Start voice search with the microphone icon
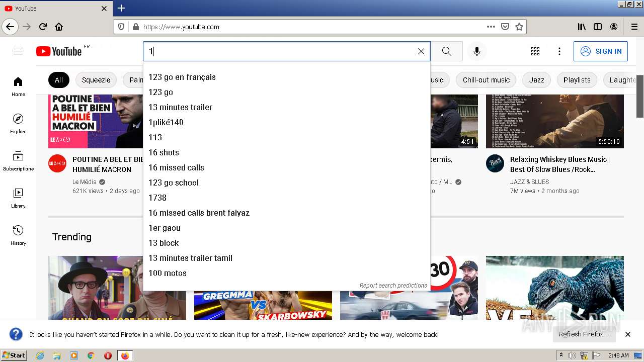644x362 pixels. click(477, 51)
